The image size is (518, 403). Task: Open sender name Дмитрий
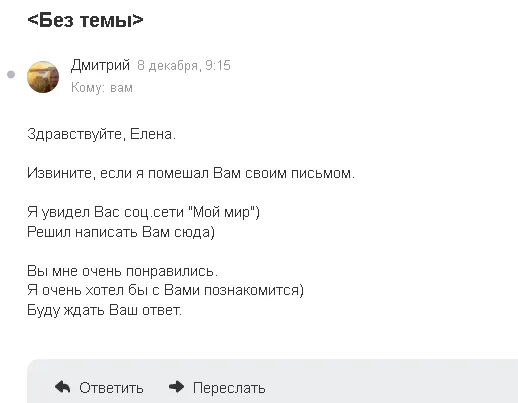[100, 65]
